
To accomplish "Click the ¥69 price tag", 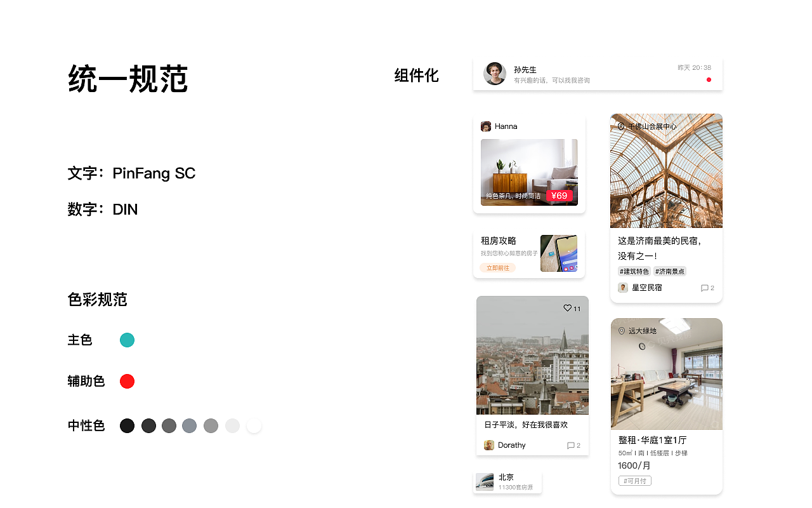I will coord(560,196).
